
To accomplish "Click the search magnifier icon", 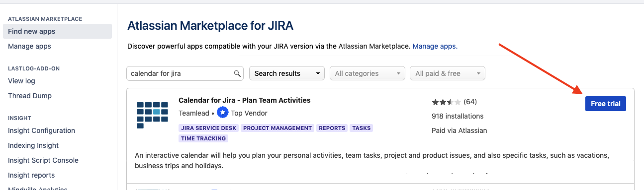I will pos(237,73).
